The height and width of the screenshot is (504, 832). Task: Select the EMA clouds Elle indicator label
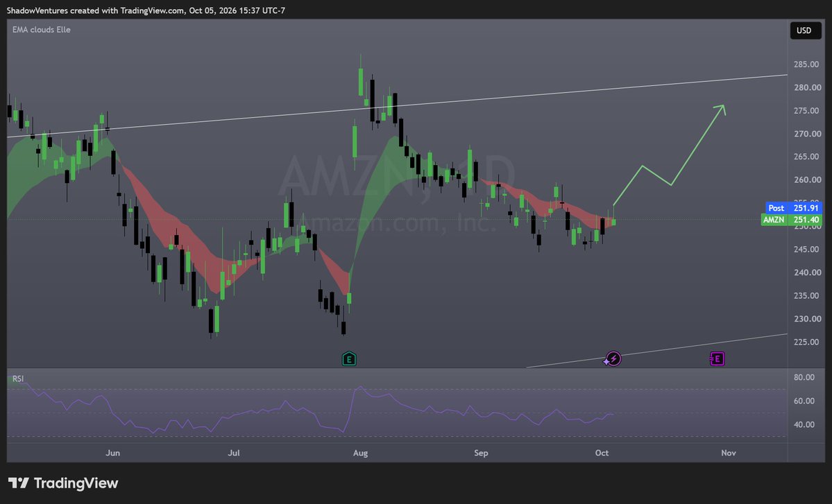(x=42, y=30)
